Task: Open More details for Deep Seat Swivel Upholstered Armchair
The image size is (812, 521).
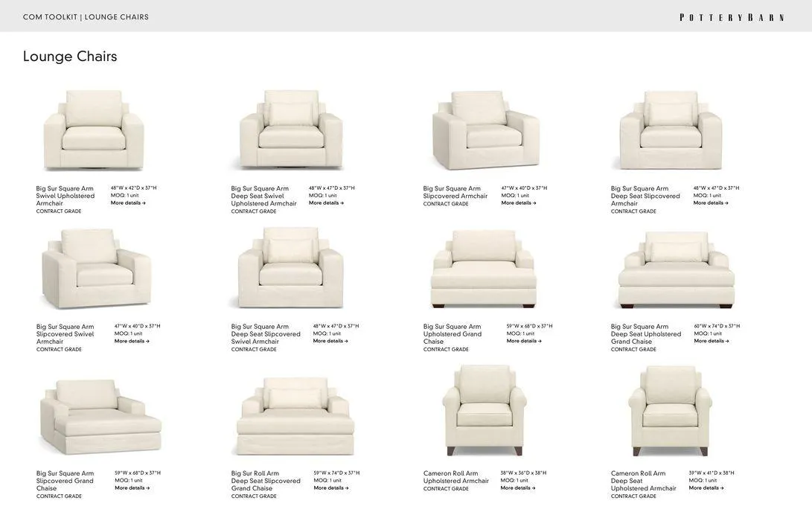Action: (x=326, y=203)
